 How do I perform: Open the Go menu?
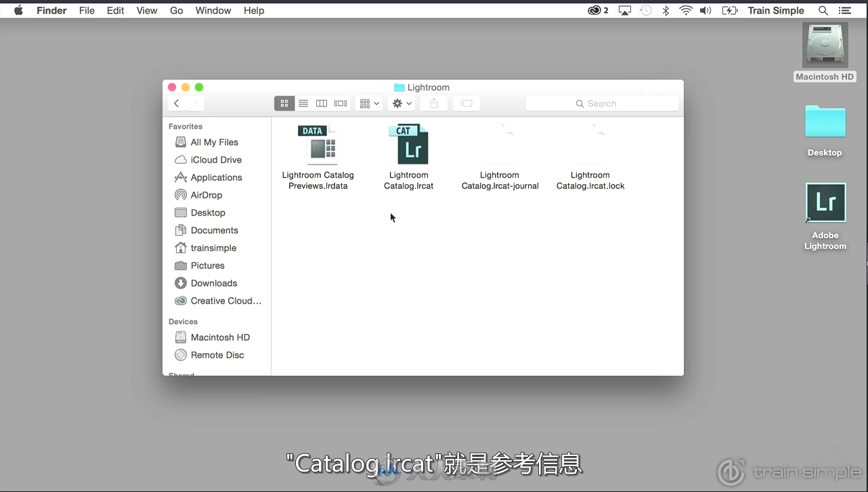(177, 10)
